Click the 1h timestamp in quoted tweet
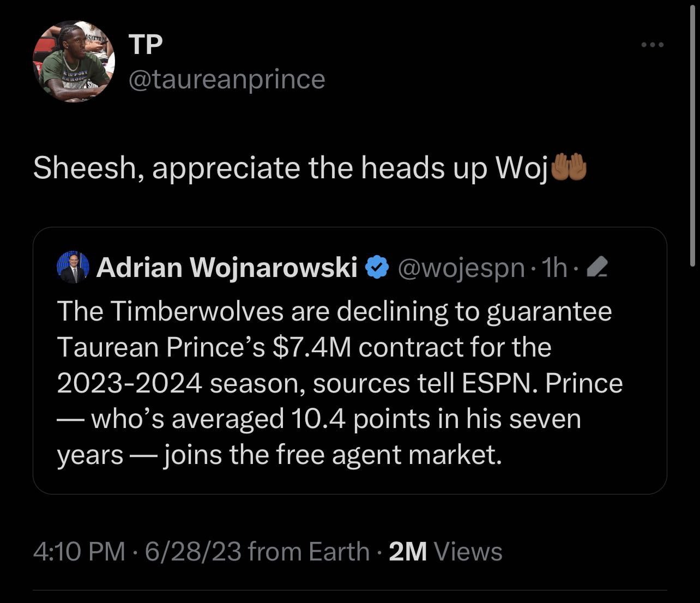The image size is (700, 603). click(x=556, y=268)
